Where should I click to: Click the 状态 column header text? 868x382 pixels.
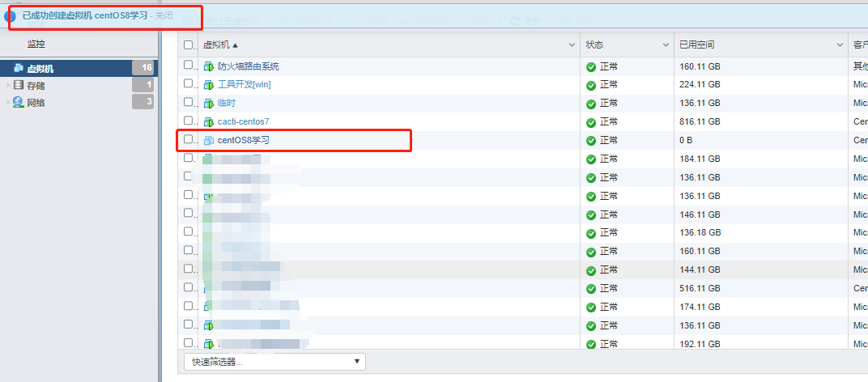(594, 45)
